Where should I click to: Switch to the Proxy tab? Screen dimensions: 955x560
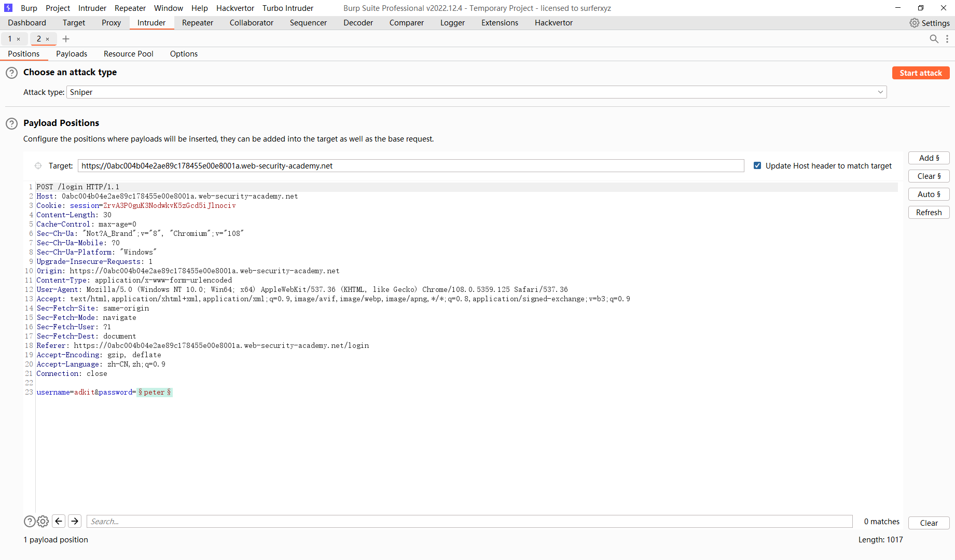111,23
